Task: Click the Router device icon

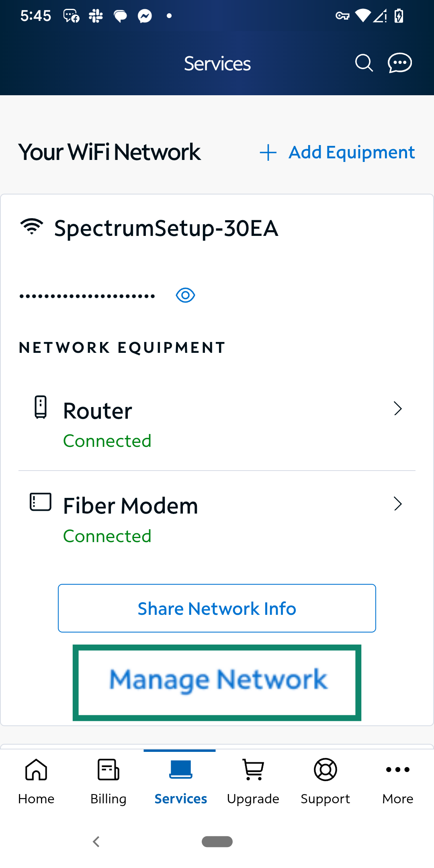Action: (x=40, y=407)
